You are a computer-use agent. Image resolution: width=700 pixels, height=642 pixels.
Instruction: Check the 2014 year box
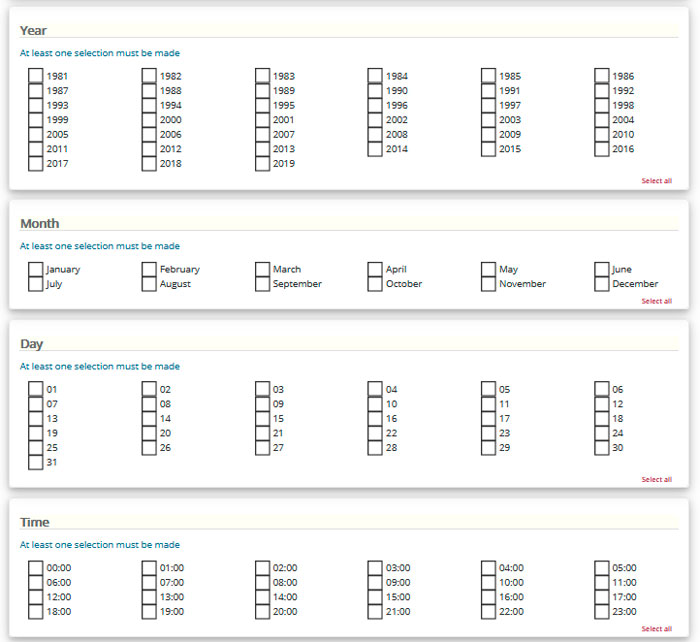(375, 148)
